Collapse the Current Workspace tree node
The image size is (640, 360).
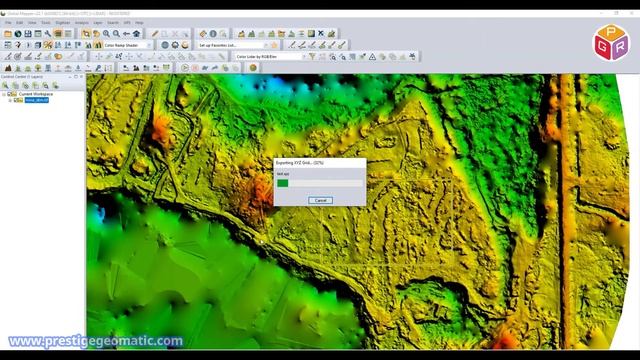[x=4, y=94]
